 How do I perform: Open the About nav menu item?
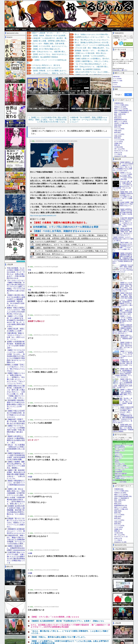24,30
